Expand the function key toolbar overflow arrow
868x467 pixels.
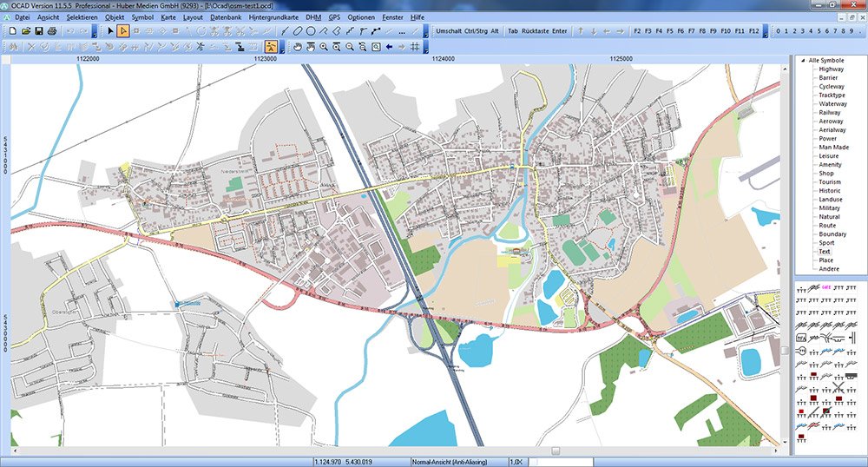coord(766,32)
